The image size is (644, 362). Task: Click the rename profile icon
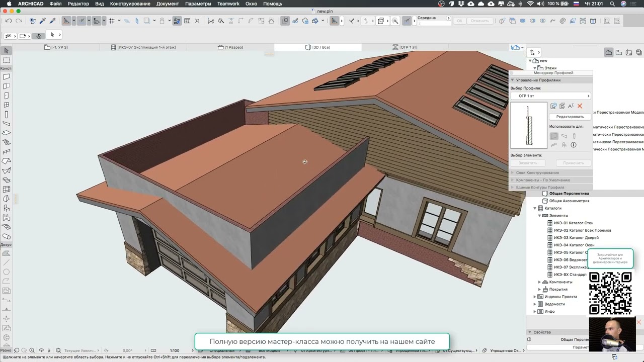pos(571,106)
